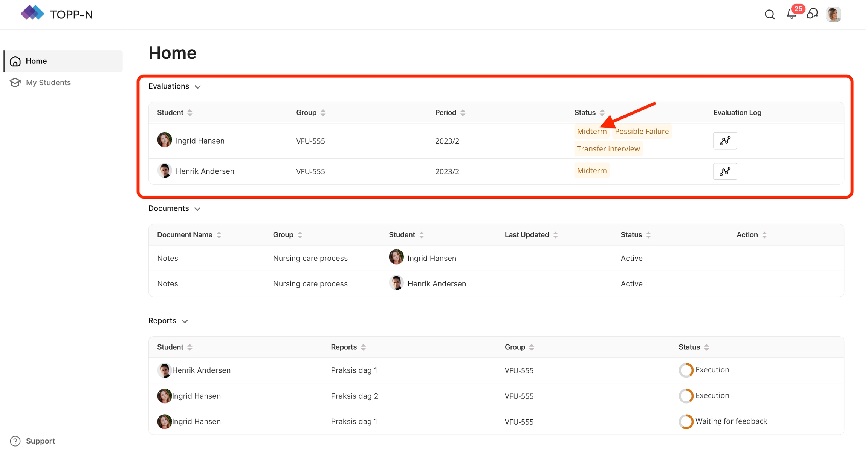Sort reports table by Group column
This screenshot has width=868, height=456.
coord(531,347)
